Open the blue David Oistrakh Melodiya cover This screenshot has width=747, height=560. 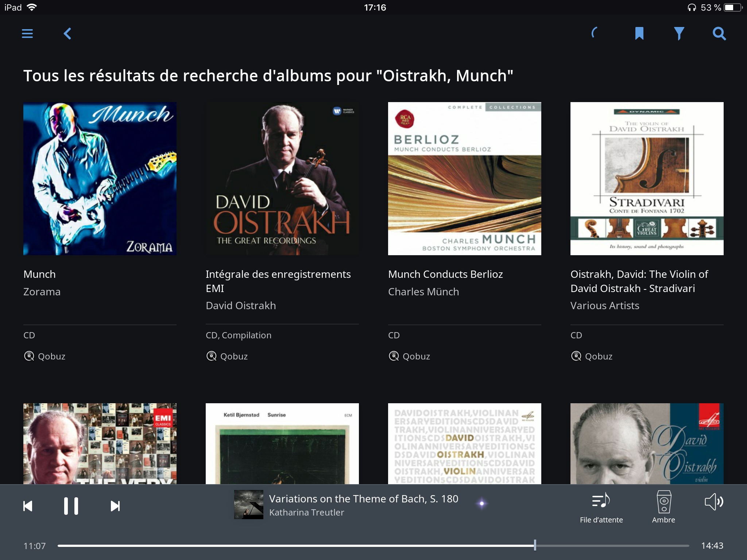click(x=647, y=444)
